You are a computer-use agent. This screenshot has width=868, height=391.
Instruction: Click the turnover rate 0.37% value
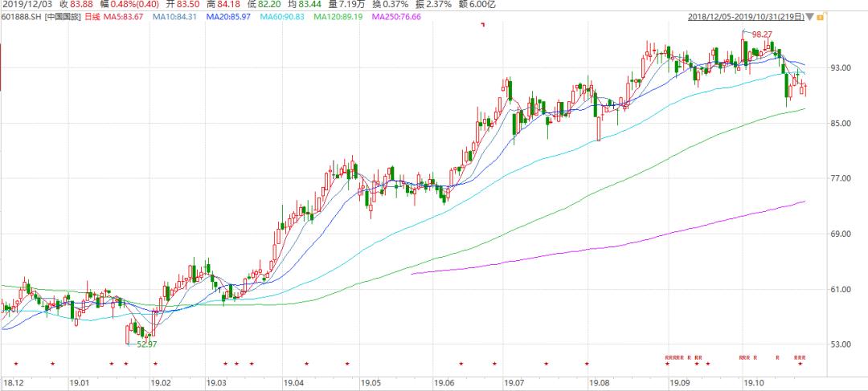pos(395,5)
